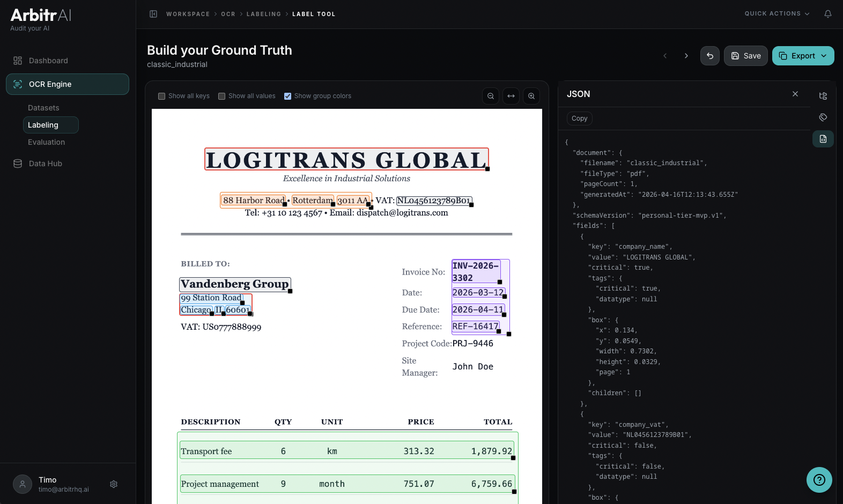Click the Timo user avatar
This screenshot has height=504, width=843.
tap(23, 484)
